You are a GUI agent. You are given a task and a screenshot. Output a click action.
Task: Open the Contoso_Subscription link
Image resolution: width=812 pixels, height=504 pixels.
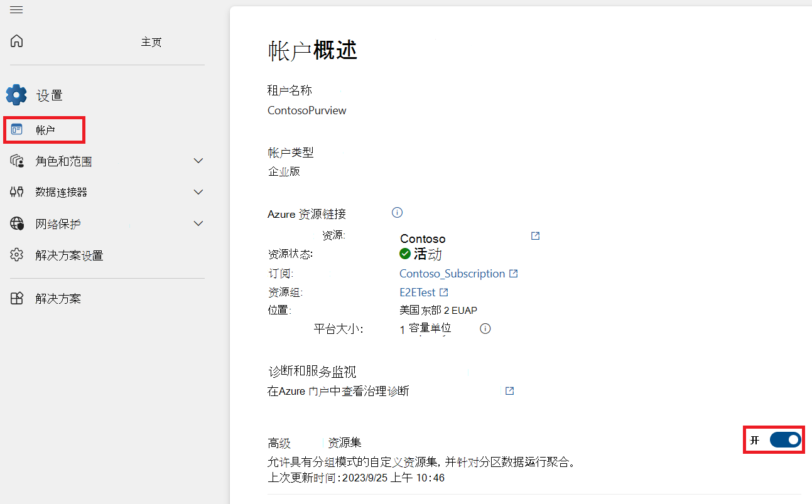click(452, 274)
